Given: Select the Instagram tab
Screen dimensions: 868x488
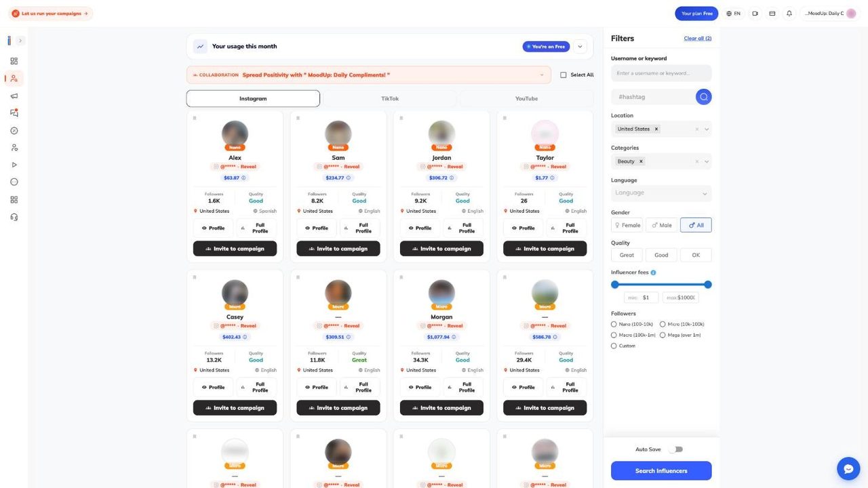Looking at the screenshot, I should click(253, 98).
